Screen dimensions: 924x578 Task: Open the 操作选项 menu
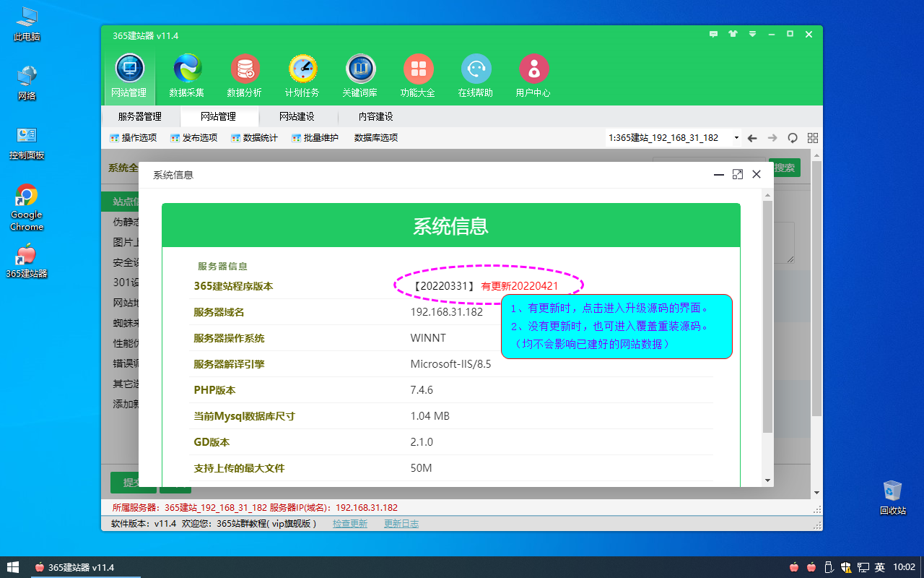[133, 138]
